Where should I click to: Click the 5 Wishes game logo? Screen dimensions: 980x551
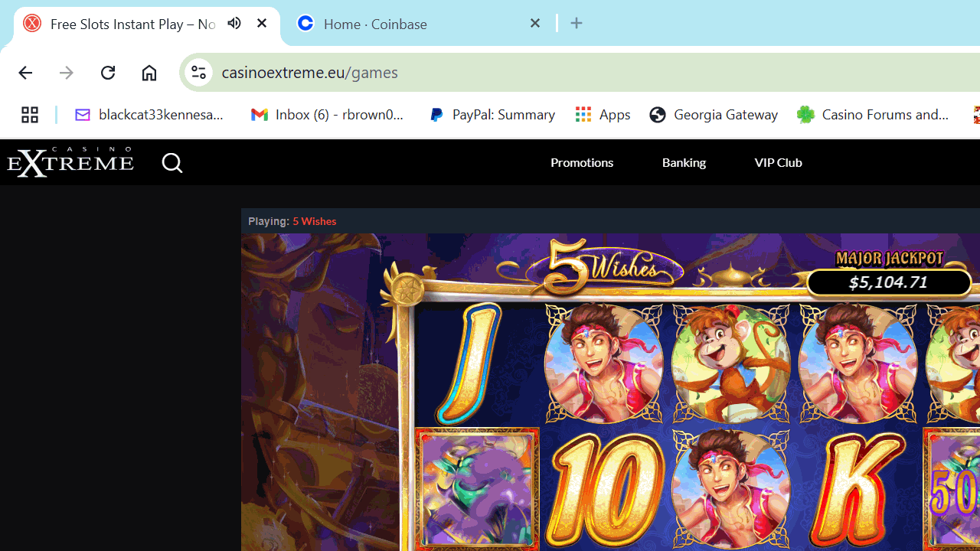point(606,267)
